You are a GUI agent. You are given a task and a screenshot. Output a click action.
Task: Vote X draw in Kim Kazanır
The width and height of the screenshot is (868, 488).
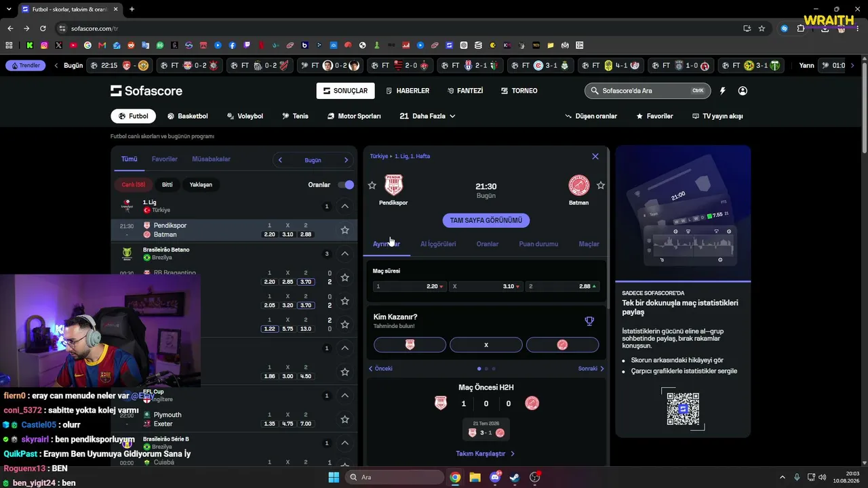(x=486, y=345)
